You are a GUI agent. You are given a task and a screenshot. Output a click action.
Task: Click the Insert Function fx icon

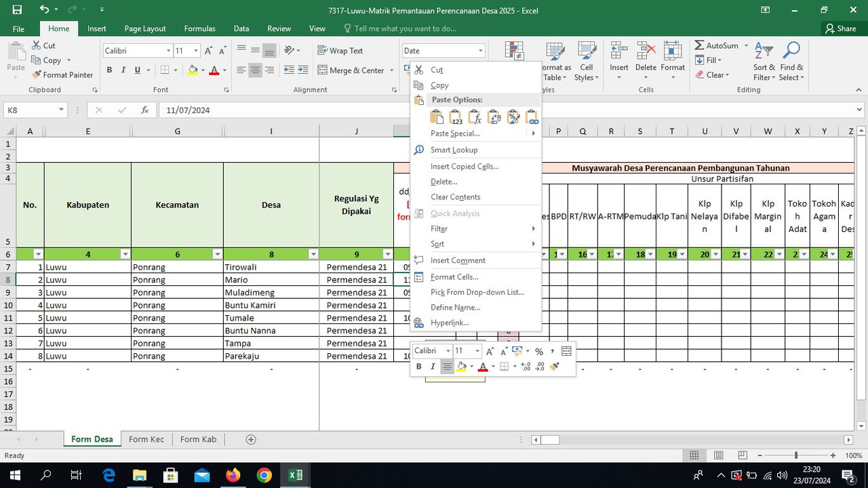(x=144, y=110)
